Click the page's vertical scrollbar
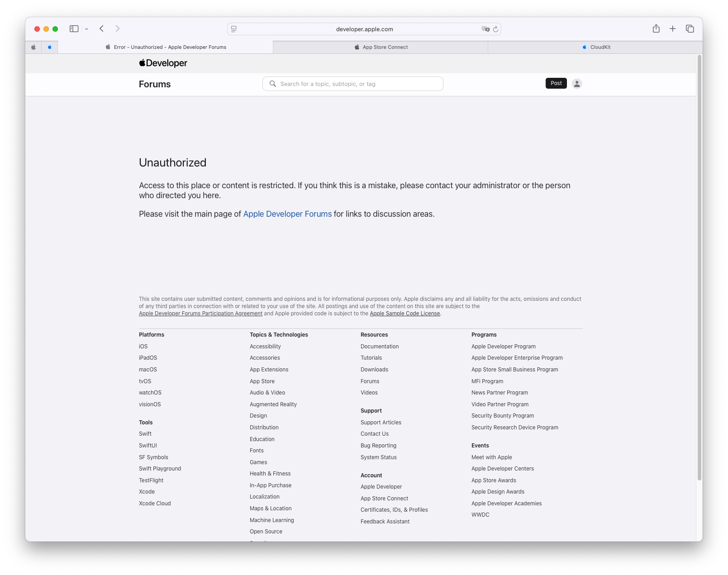 click(x=699, y=271)
